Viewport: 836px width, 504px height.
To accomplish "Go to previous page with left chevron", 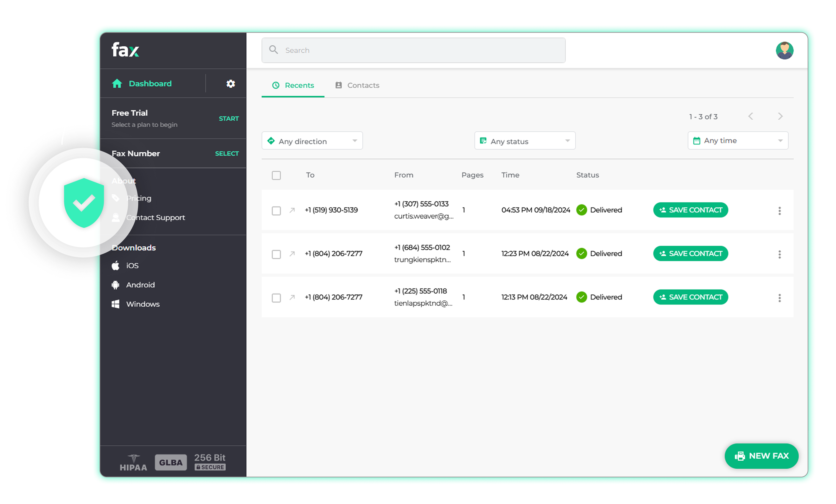I will [x=750, y=116].
